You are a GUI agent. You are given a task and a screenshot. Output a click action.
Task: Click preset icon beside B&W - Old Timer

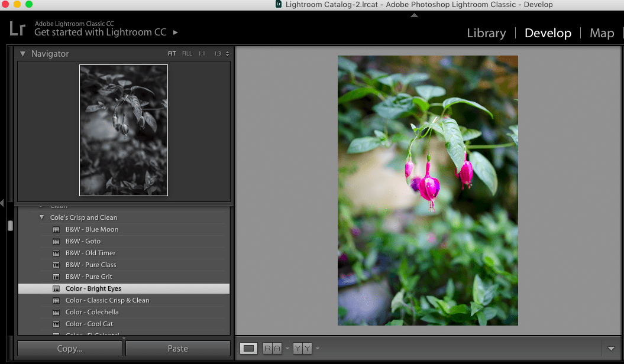(x=57, y=253)
